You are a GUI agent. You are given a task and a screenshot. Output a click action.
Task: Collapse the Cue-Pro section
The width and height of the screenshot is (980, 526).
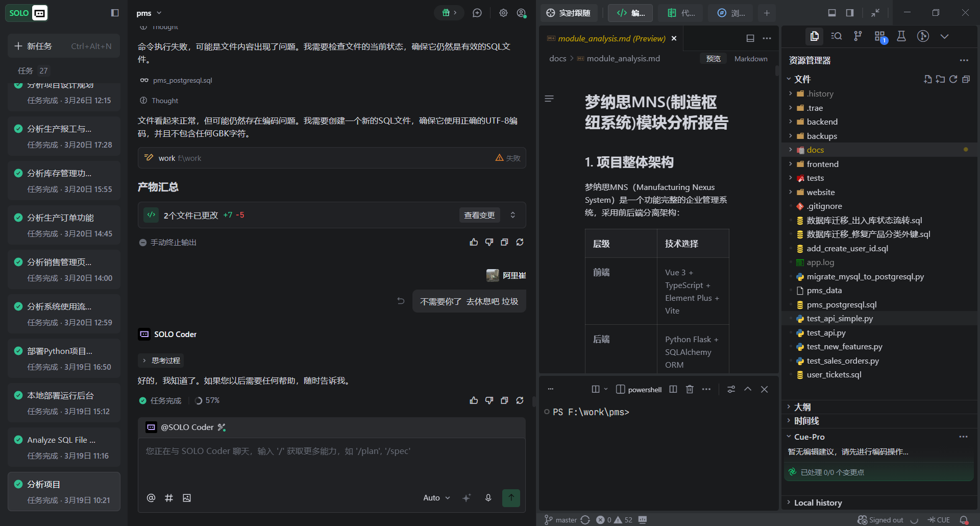[809, 437]
